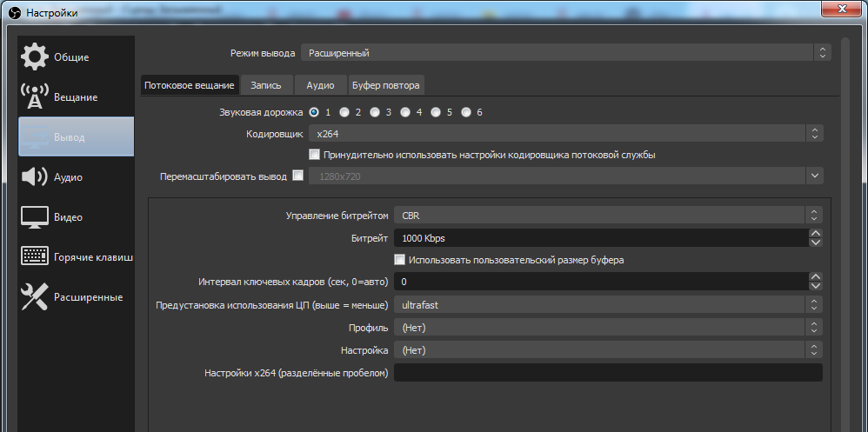
Task: Open the Аудио speaker icon
Action: coord(34,177)
